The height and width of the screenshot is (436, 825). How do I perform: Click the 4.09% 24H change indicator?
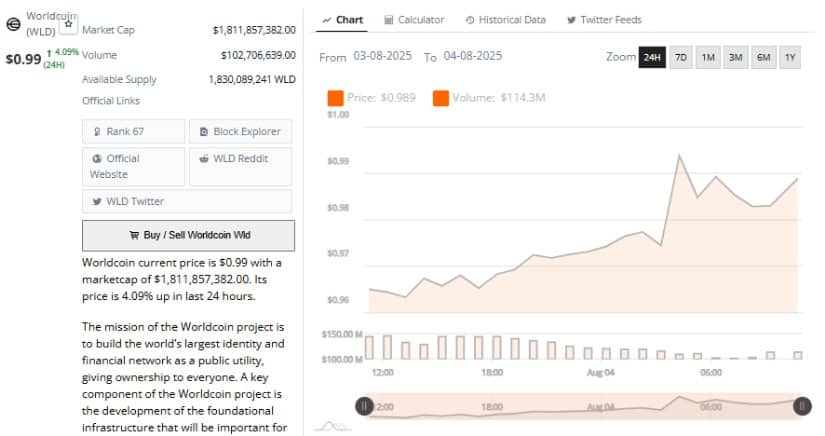pos(63,58)
